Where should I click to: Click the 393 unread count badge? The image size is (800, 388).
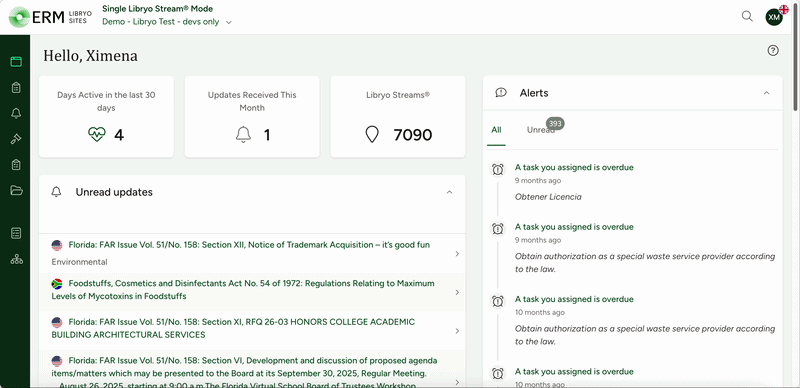pyautogui.click(x=555, y=124)
